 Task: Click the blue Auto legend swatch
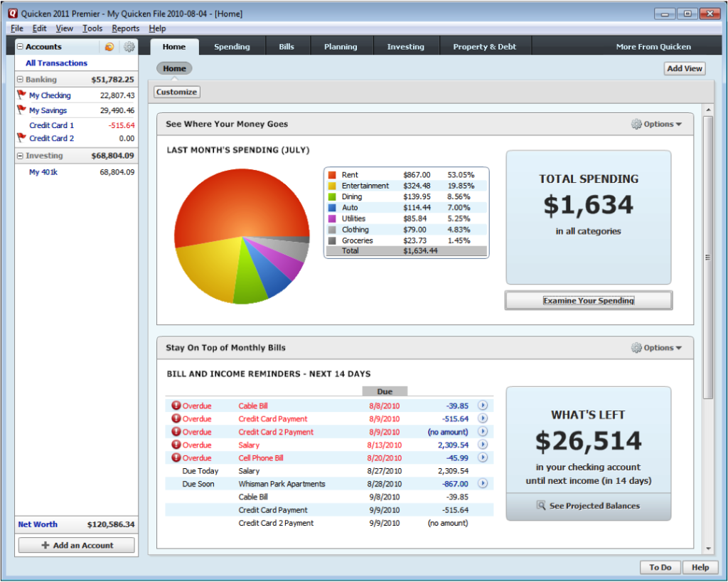pos(332,208)
